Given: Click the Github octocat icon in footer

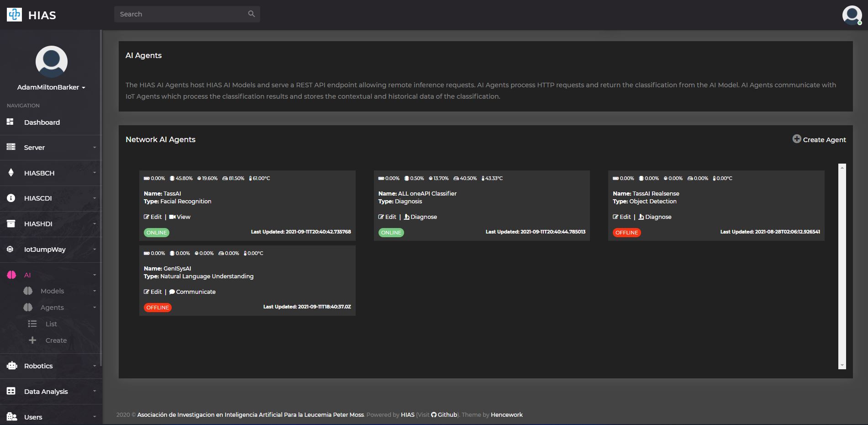Looking at the screenshot, I should (x=434, y=415).
